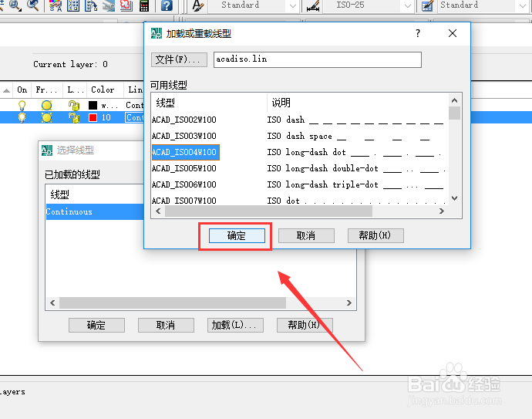Screen dimensions: 532x419
Task: Click the red color swatch of selected layer
Action: pos(93,117)
